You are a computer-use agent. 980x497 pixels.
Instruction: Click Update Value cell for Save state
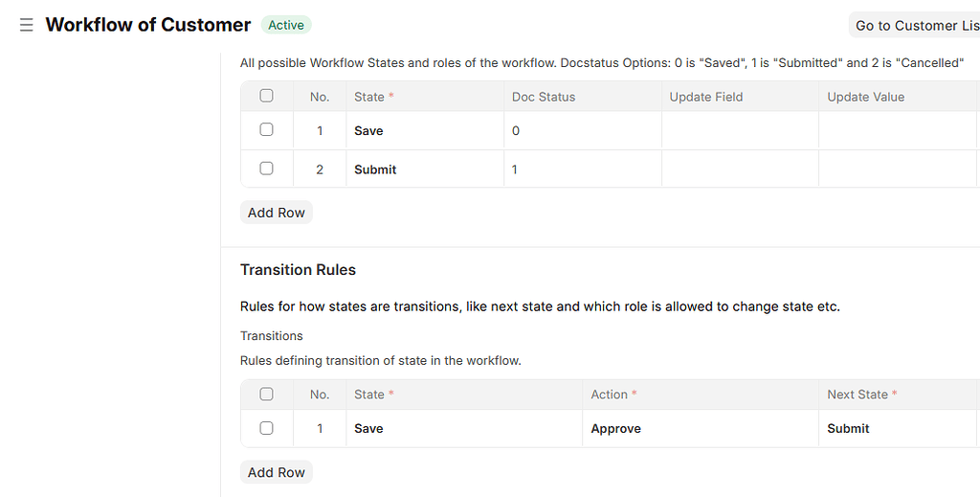(898, 130)
